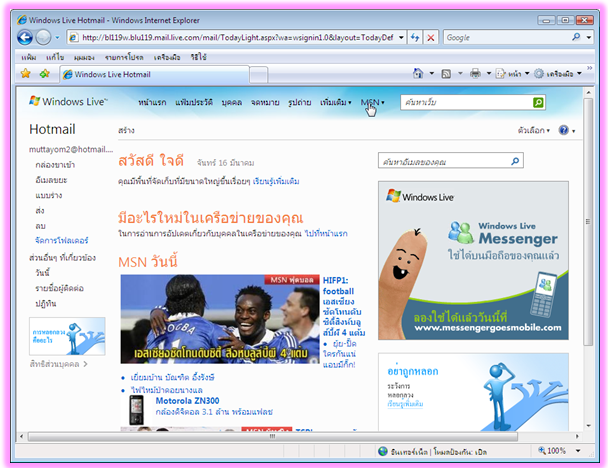Expand the address bar URL dropdown arrow

(x=401, y=38)
